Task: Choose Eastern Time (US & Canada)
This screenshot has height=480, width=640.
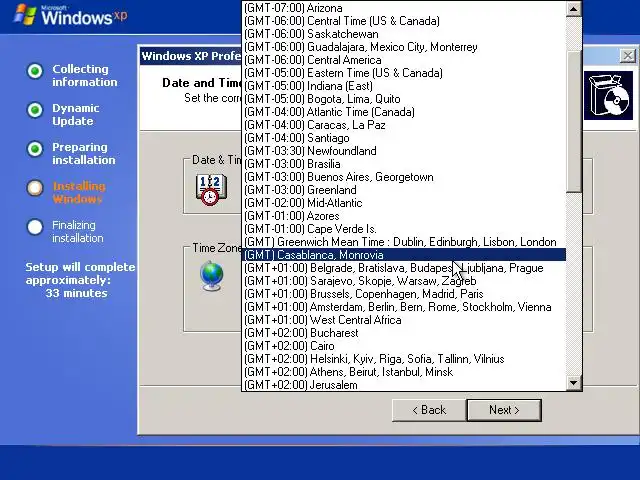Action: click(x=404, y=73)
